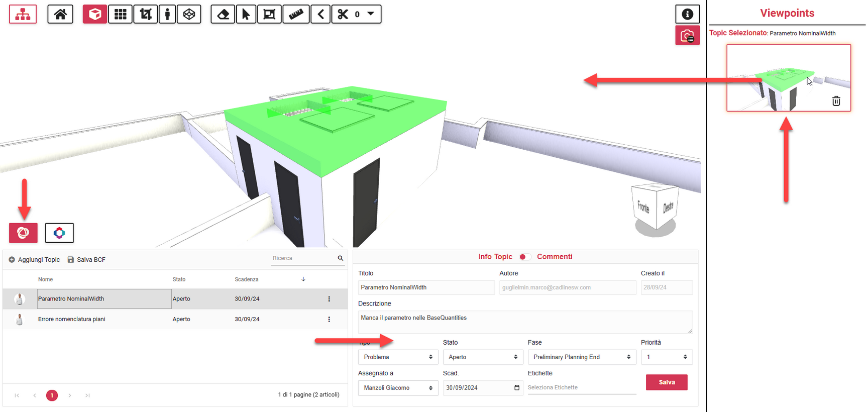Open row menu for Errore nomenclatura piani

point(329,320)
